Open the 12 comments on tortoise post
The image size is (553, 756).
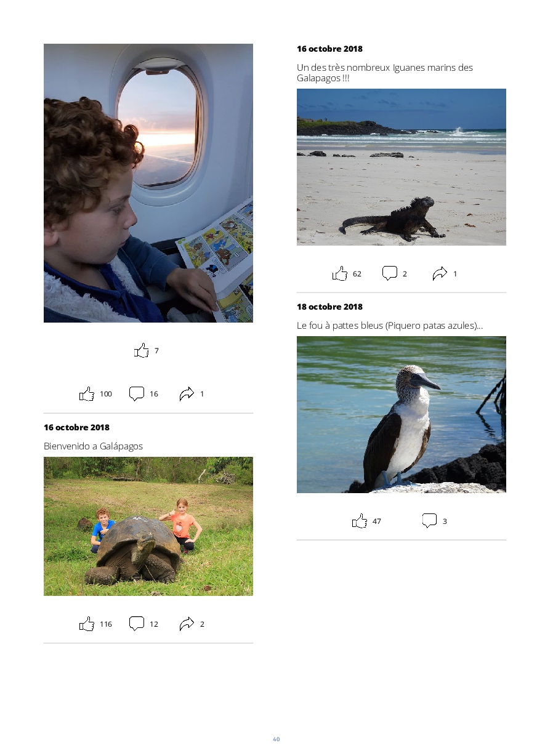(137, 624)
